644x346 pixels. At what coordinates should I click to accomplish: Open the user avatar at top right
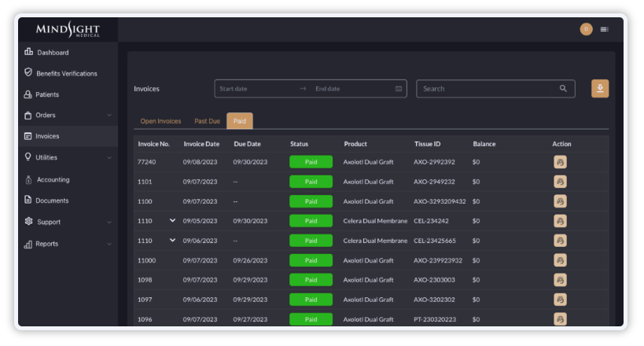[x=586, y=29]
